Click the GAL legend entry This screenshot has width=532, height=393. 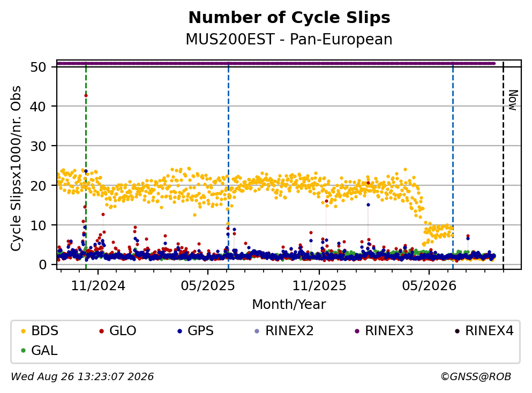tap(39, 350)
